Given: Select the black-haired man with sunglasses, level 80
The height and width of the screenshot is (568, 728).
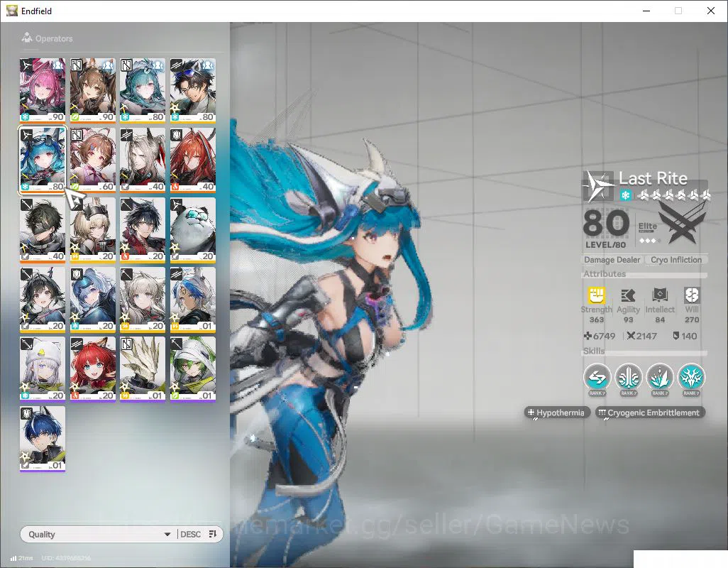Looking at the screenshot, I should (193, 91).
